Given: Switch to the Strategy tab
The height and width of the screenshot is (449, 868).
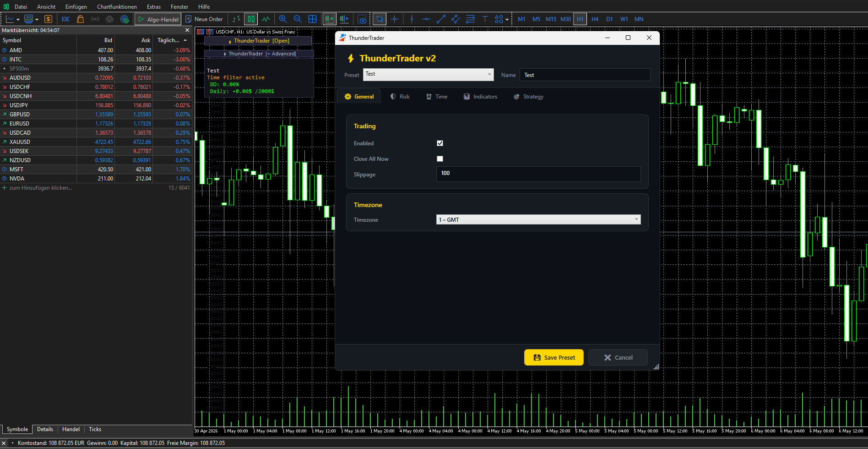Looking at the screenshot, I should click(528, 97).
